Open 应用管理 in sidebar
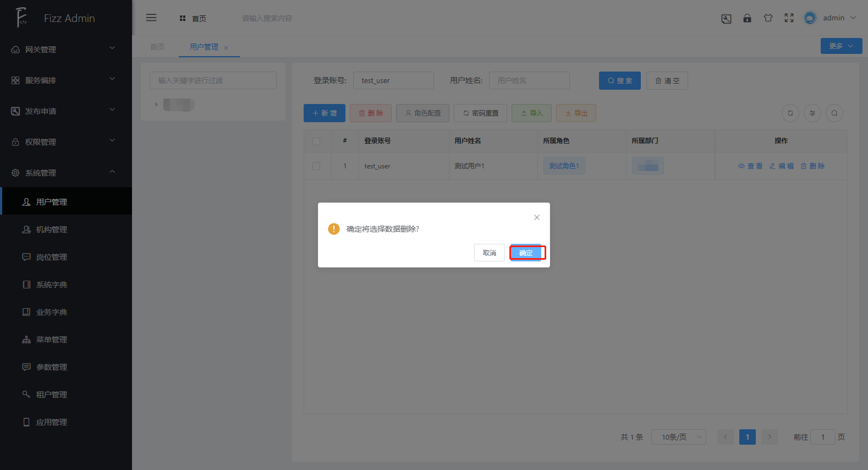 click(x=66, y=422)
